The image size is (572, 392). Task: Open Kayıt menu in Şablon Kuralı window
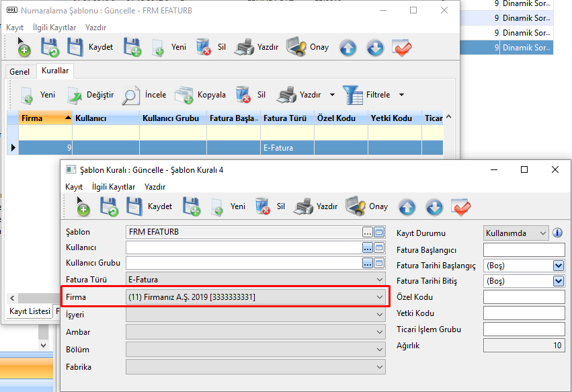(x=74, y=187)
